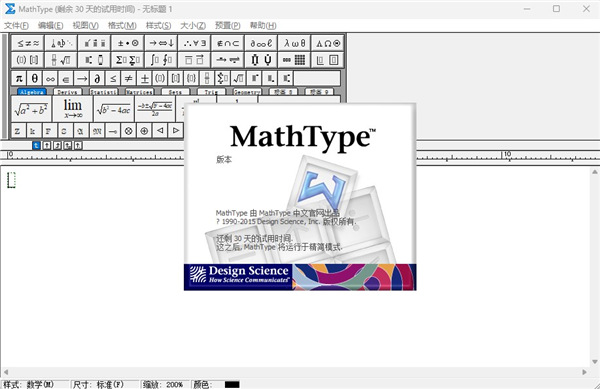The width and height of the screenshot is (600, 389).
Task: Open the fence templates palette
Action: pos(28,60)
